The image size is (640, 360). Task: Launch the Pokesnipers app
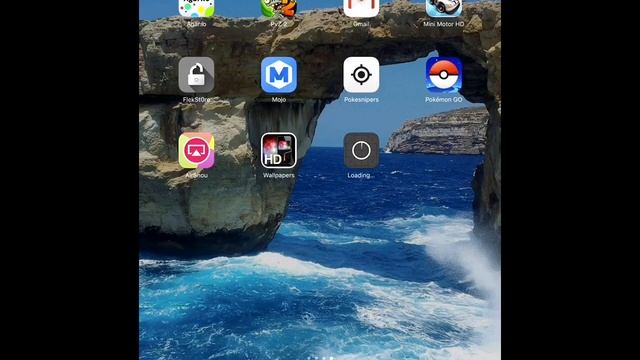361,75
